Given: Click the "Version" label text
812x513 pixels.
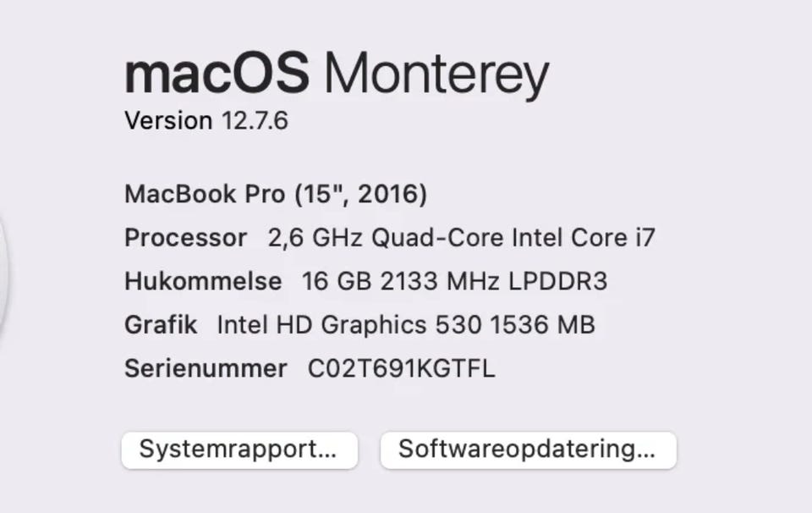Looking at the screenshot, I should click(x=168, y=121).
